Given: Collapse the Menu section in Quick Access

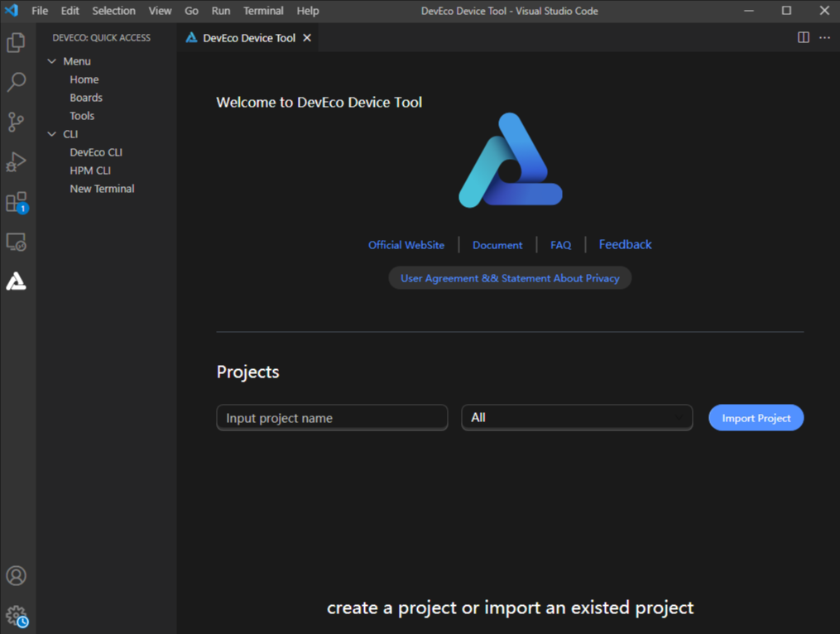Looking at the screenshot, I should [x=51, y=60].
